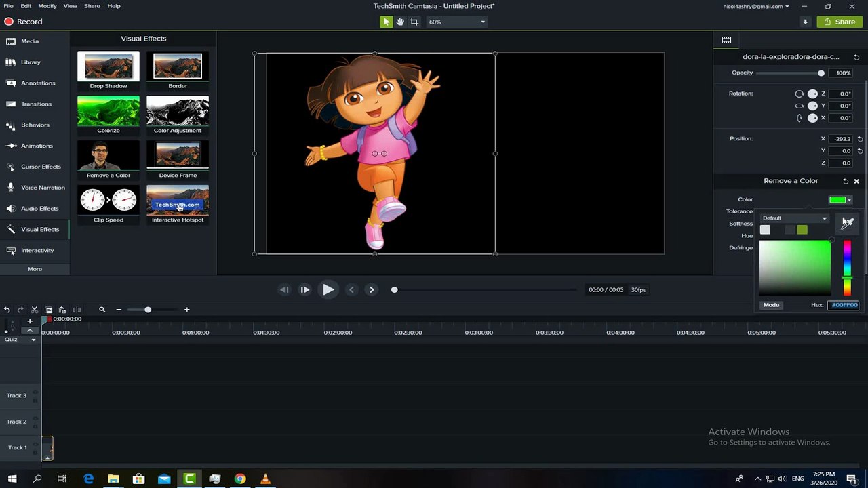Hide Track 2 with eye toggle
The width and height of the screenshot is (868, 488).
point(35,418)
